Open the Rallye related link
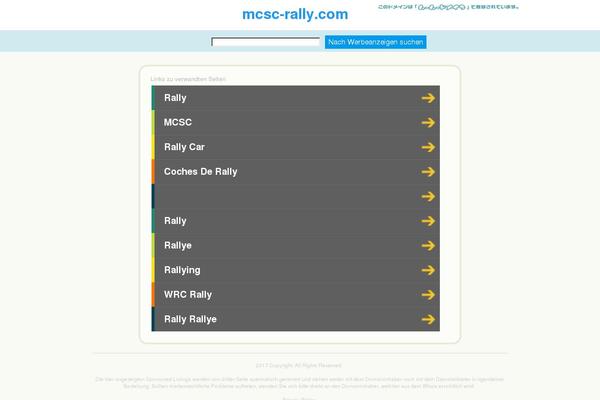Image resolution: width=600 pixels, height=400 pixels. click(x=178, y=245)
